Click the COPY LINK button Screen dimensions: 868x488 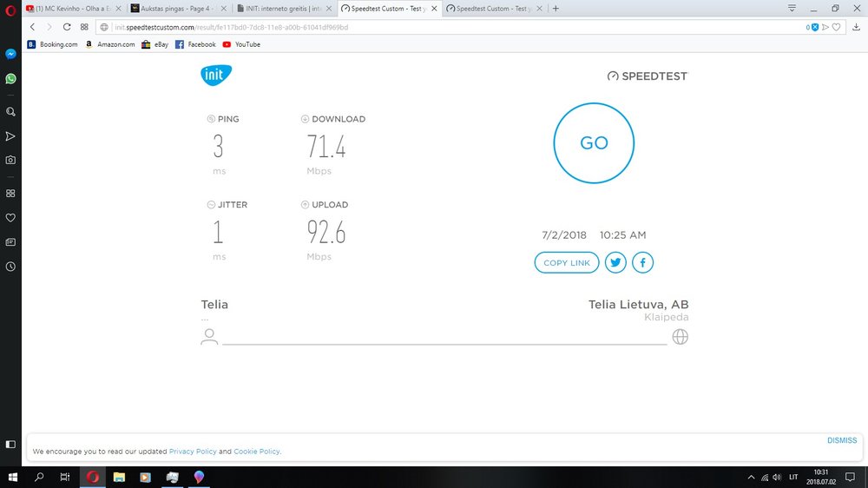(567, 262)
